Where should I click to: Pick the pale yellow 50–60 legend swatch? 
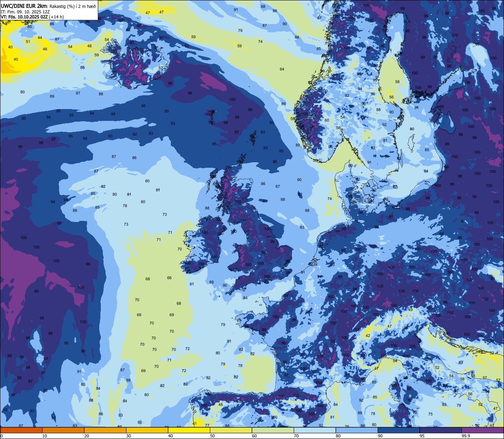[231, 430]
